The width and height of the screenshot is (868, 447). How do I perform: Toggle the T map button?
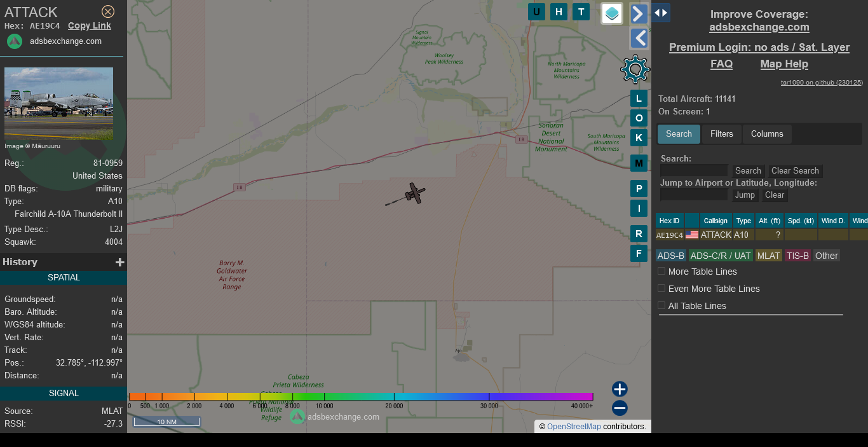(x=581, y=11)
